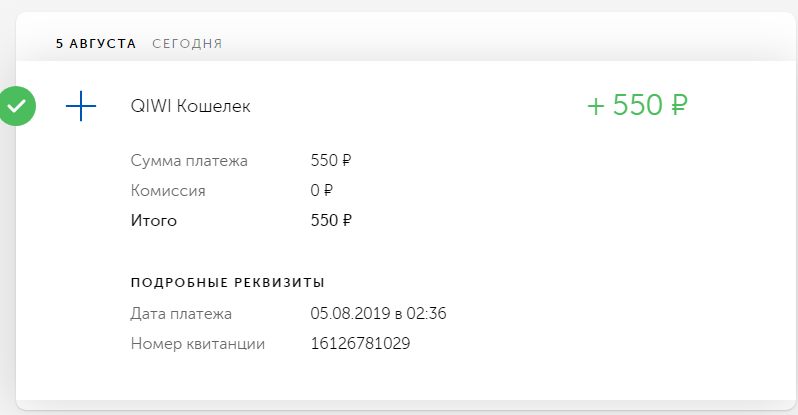The width and height of the screenshot is (798, 415).
Task: Select the 550 ₽ value beside Итого
Action: coord(332,220)
